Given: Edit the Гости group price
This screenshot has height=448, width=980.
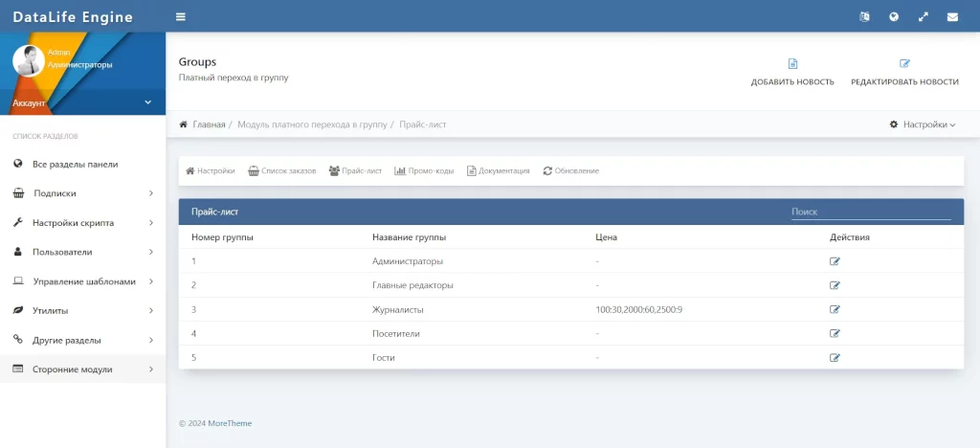Looking at the screenshot, I should point(835,358).
